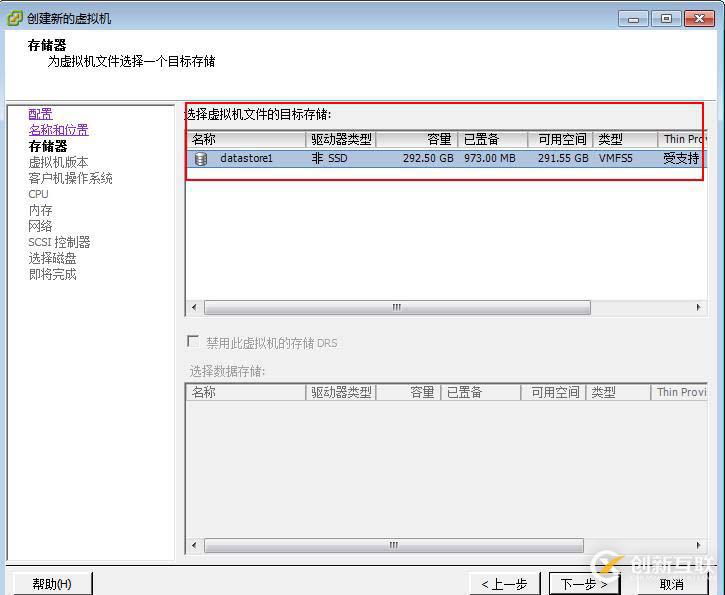Sort top table by 驱动器类型 column
Image resolution: width=725 pixels, height=595 pixels.
(x=341, y=139)
